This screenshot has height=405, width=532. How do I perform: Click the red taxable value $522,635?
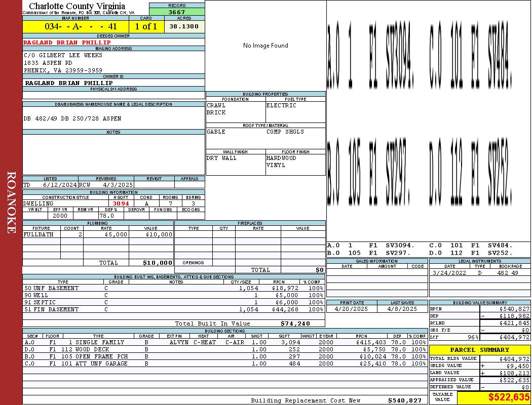pyautogui.click(x=509, y=397)
